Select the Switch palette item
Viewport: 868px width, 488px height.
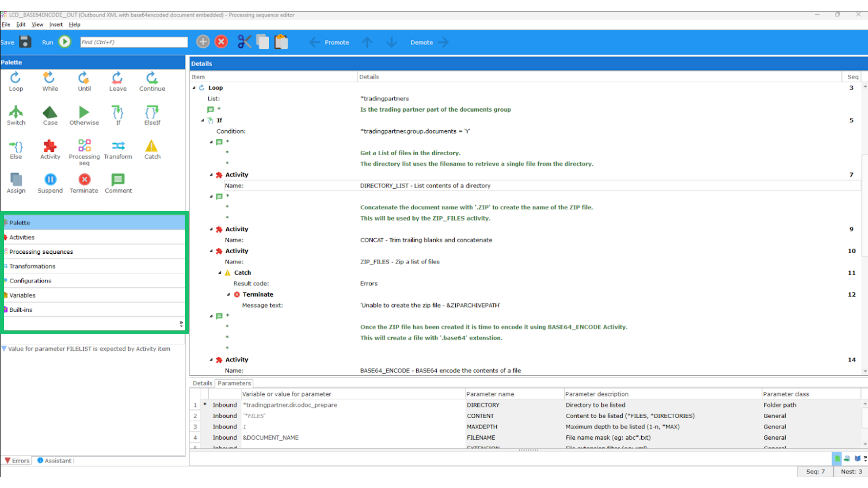[x=16, y=116]
